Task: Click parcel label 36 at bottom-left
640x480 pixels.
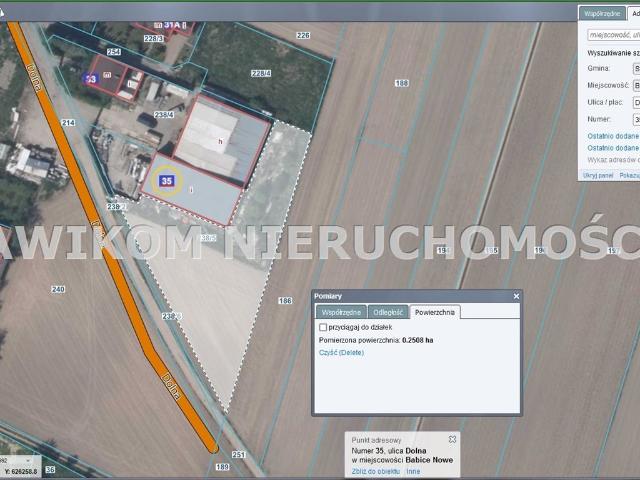Action: click(50, 469)
